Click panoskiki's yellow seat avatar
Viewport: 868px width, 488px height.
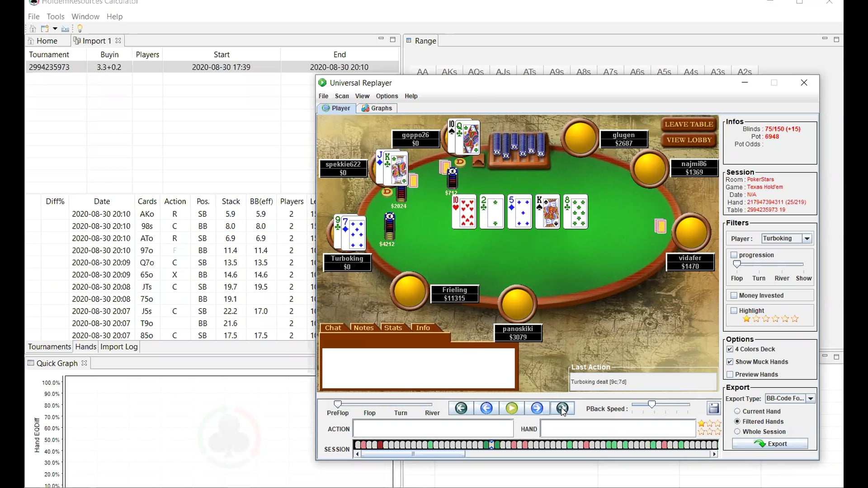tap(518, 304)
